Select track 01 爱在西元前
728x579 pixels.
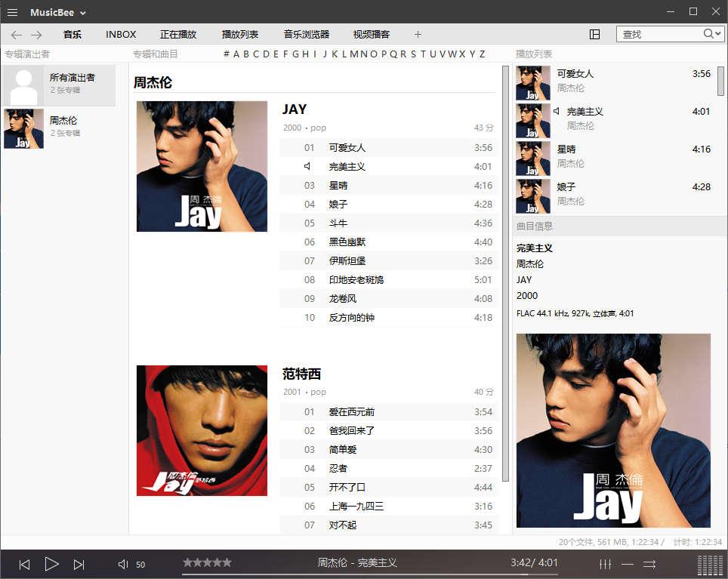pos(389,412)
